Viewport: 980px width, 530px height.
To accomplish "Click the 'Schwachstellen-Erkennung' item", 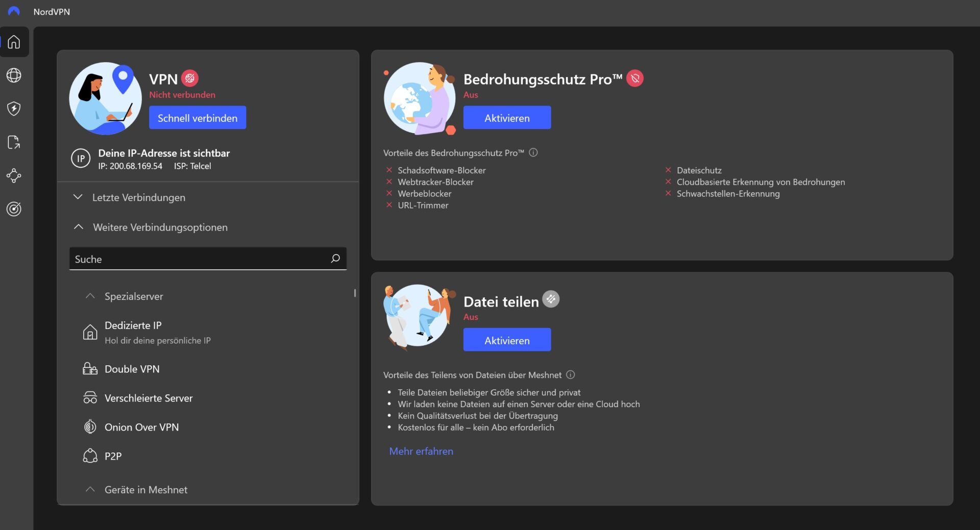I will coord(728,194).
